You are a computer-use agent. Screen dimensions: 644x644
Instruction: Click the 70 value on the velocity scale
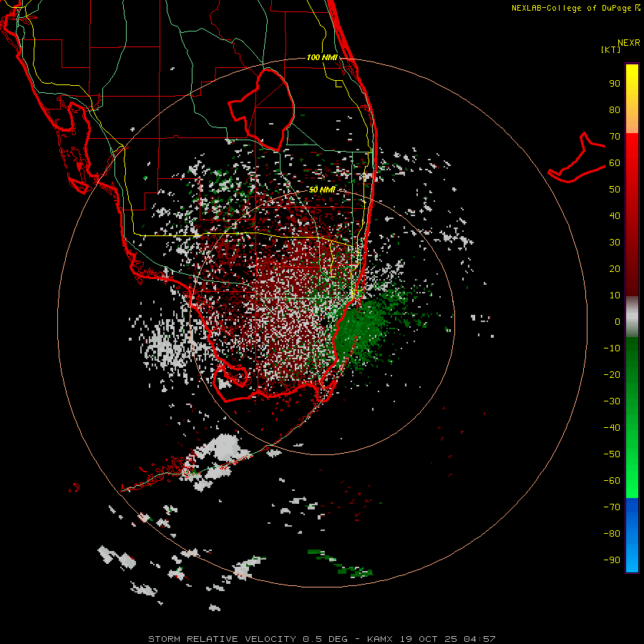tap(615, 137)
